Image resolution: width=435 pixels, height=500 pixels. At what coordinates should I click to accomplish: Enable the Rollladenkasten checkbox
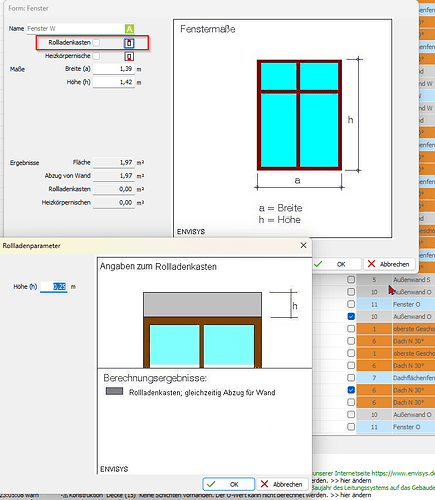coord(96,43)
